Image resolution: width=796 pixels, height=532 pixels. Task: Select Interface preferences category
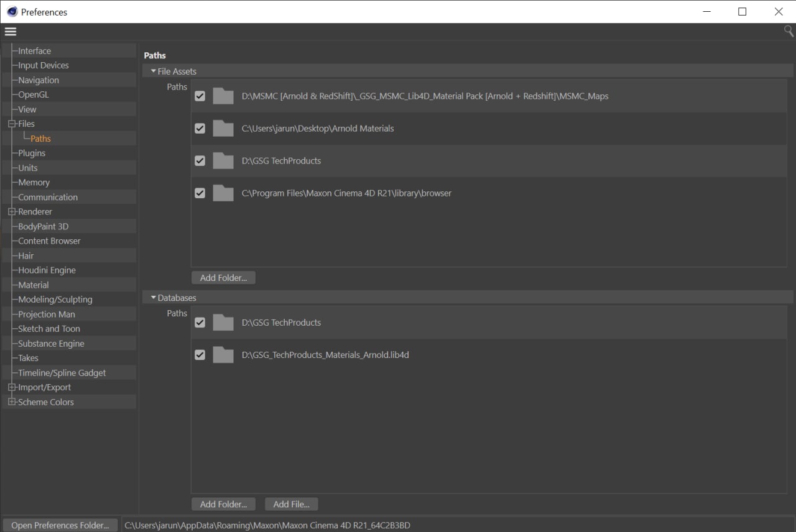(x=34, y=51)
